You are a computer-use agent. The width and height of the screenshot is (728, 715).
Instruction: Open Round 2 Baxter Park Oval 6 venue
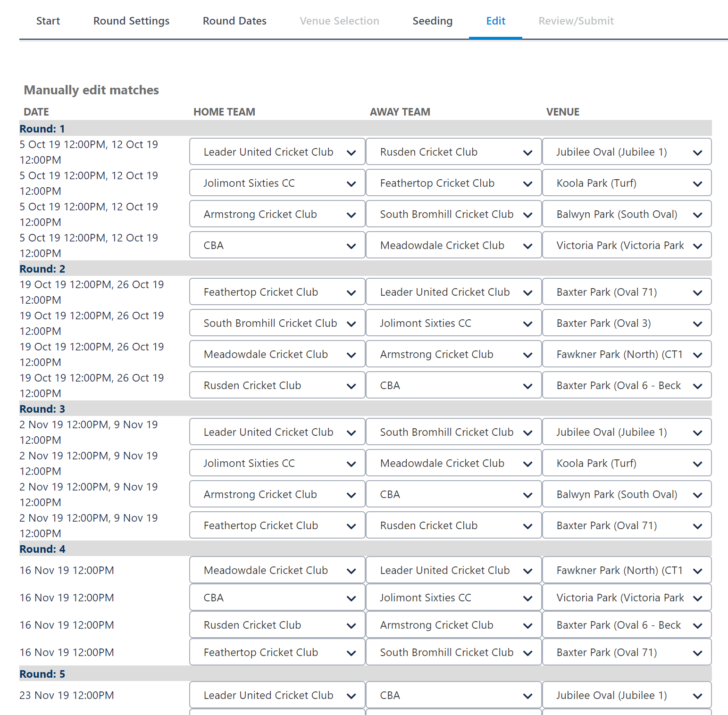(x=627, y=385)
